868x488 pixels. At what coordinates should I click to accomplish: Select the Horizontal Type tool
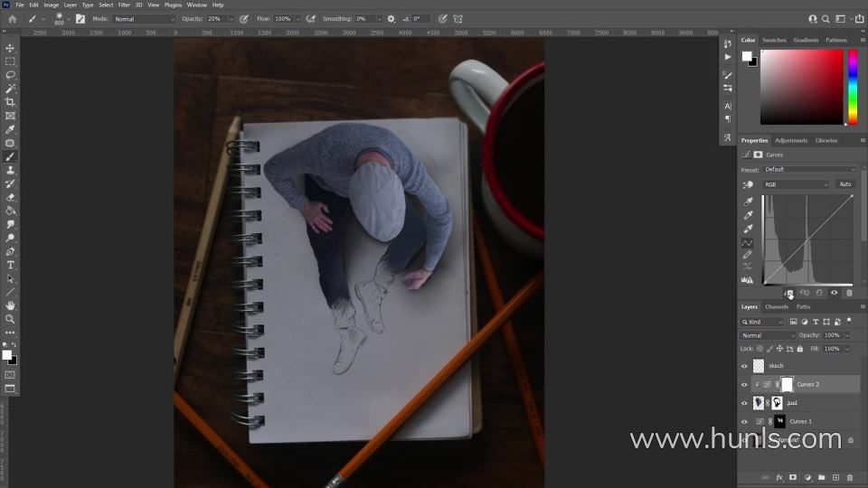click(x=10, y=265)
